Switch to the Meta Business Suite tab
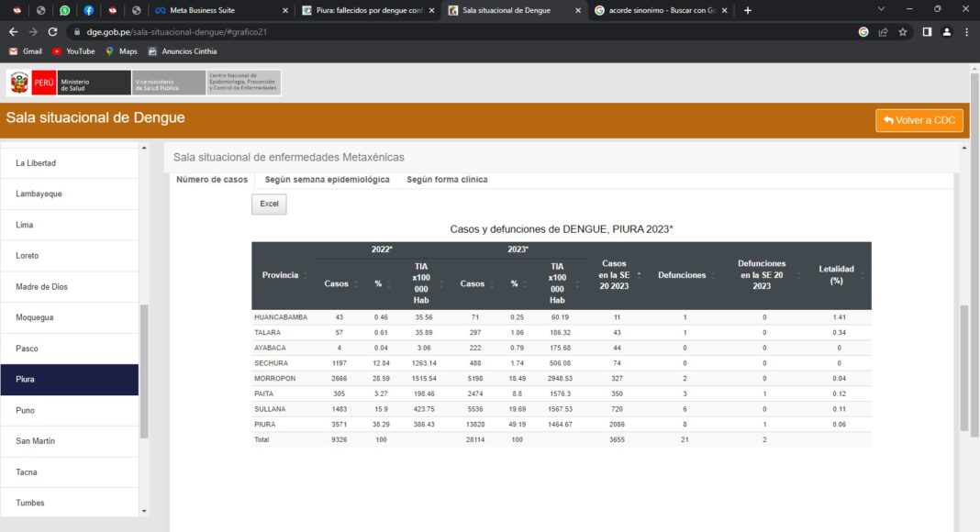This screenshot has width=980, height=532. point(221,11)
